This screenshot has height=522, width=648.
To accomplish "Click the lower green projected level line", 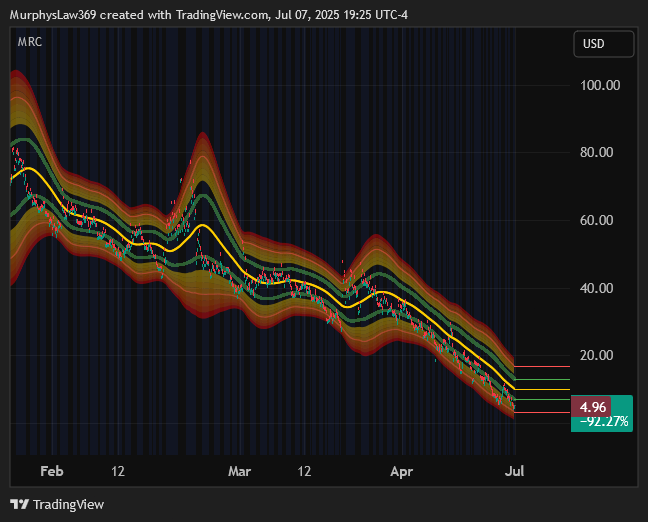I will [542, 400].
